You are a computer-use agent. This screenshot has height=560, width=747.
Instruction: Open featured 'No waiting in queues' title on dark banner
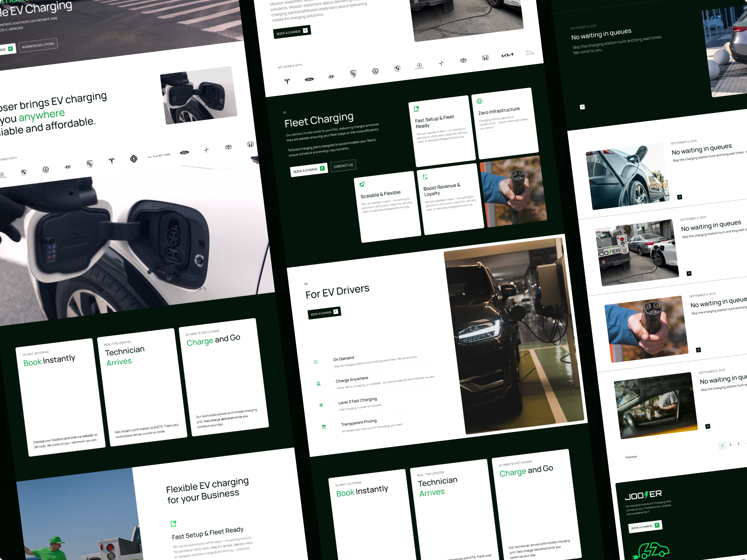(601, 34)
